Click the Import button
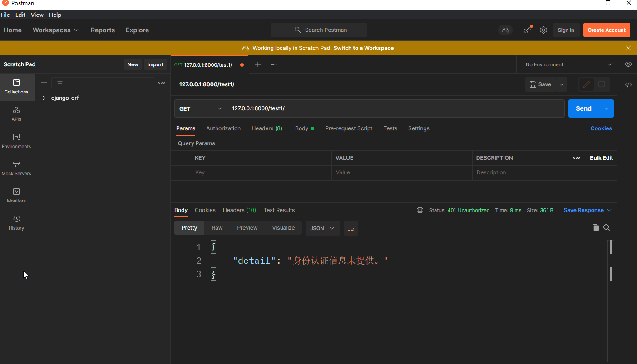Screen dimensions: 637x364 coord(155,64)
